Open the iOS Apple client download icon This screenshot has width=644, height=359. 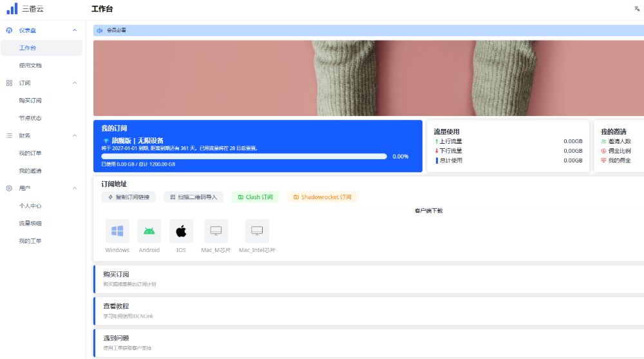[181, 231]
